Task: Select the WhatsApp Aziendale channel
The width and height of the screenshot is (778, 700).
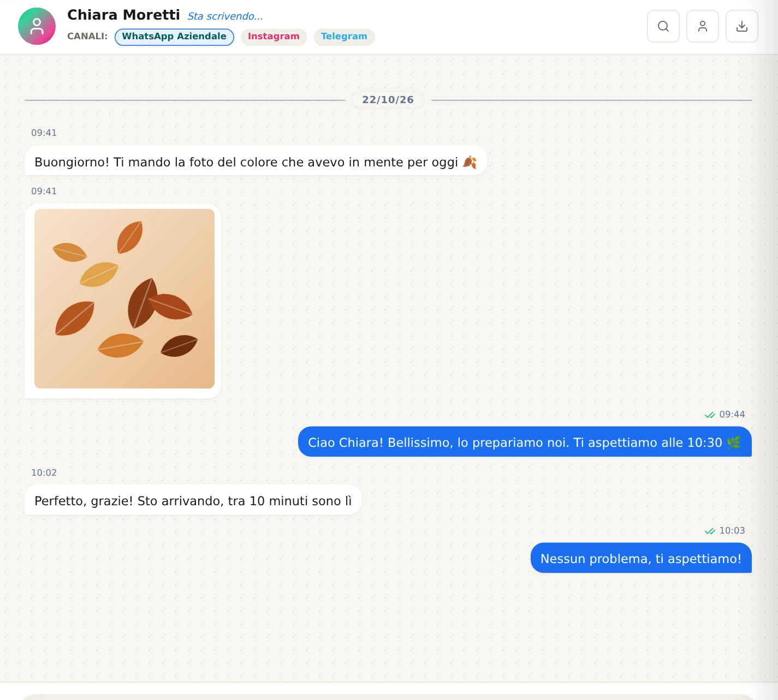Action: [x=174, y=37]
